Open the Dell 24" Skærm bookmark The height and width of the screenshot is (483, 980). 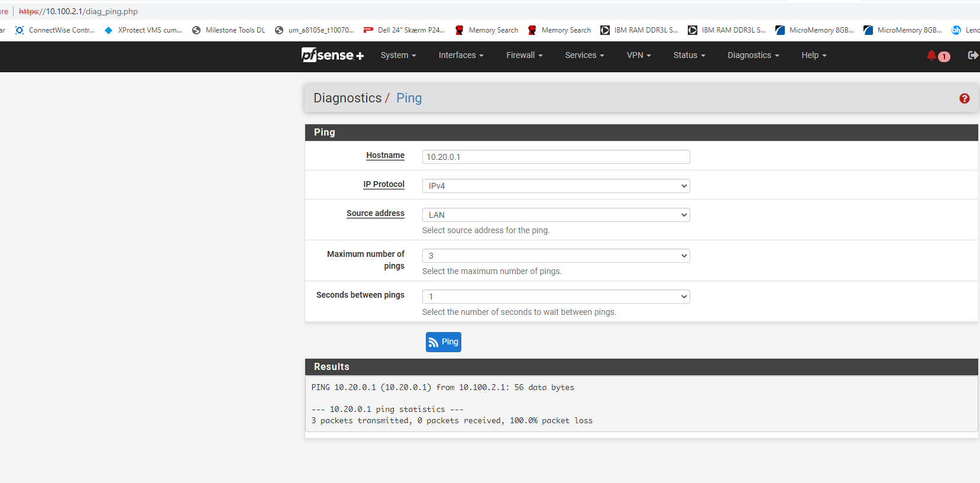[405, 30]
